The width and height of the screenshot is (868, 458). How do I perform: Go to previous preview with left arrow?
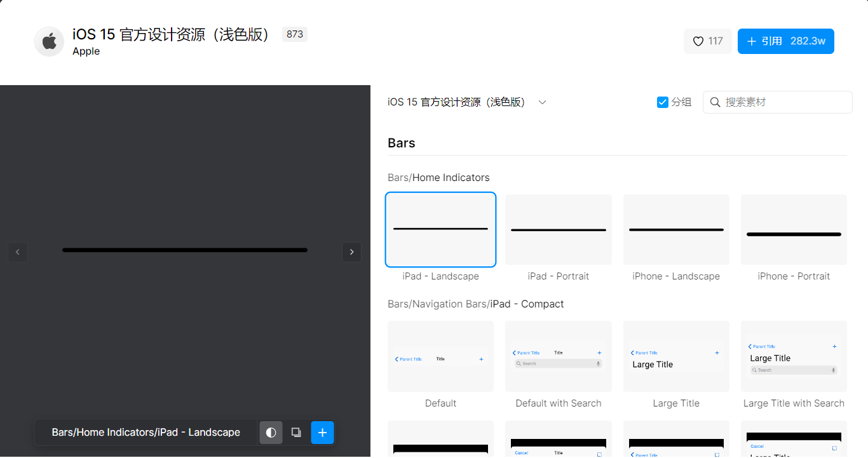coord(18,252)
